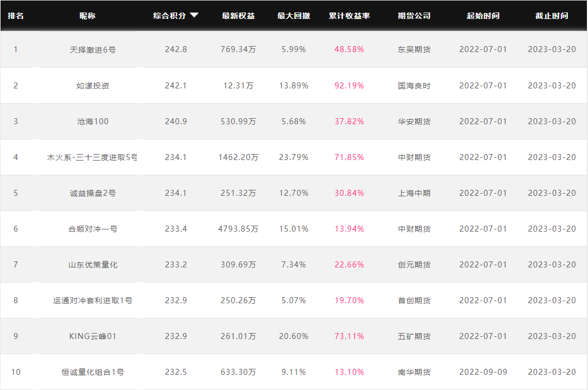Click the return rate 71.85%
Viewport: 588px width, 390px height.
pos(349,157)
